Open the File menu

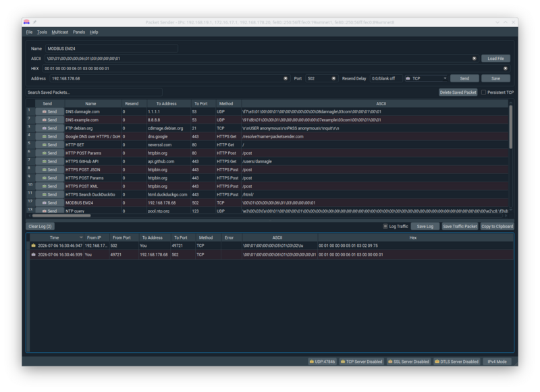click(29, 32)
